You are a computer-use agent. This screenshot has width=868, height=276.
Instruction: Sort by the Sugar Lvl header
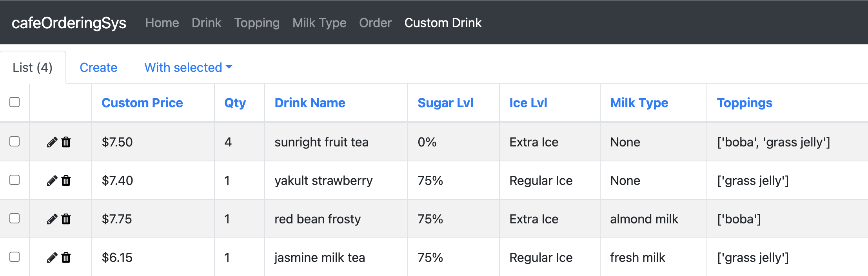(445, 103)
